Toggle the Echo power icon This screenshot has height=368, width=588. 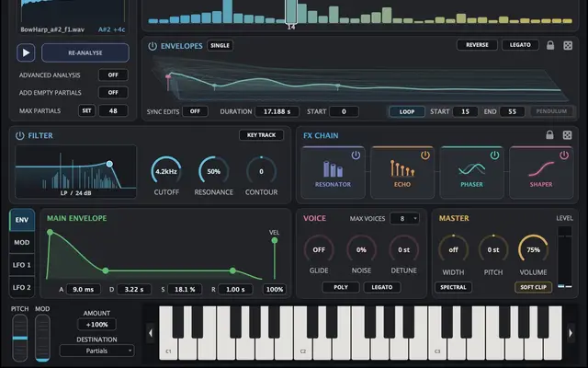pyautogui.click(x=424, y=155)
